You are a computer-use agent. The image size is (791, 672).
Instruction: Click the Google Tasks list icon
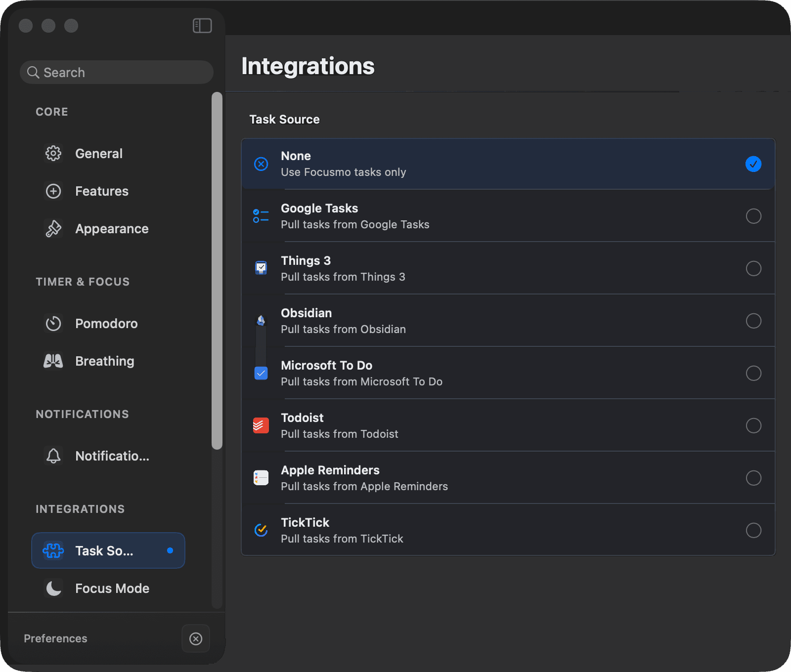[x=261, y=216]
